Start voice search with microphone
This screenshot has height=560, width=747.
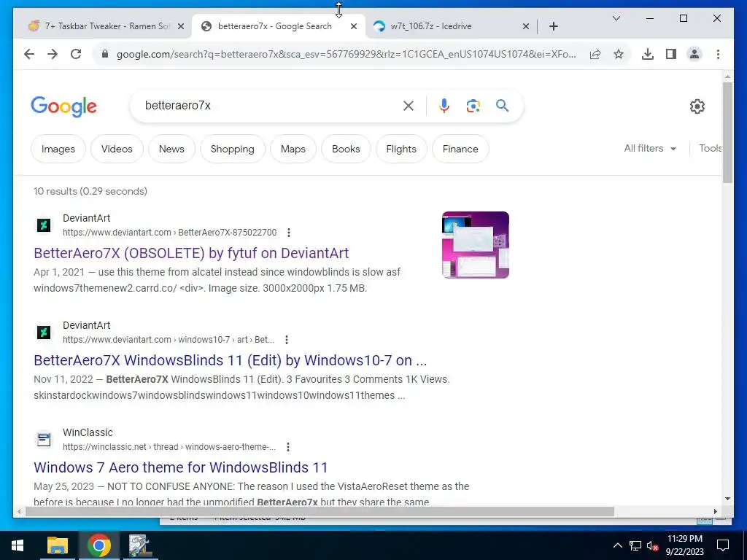(444, 106)
